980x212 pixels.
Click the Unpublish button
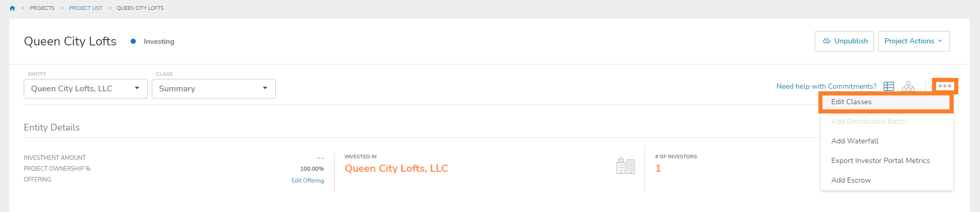click(x=845, y=41)
